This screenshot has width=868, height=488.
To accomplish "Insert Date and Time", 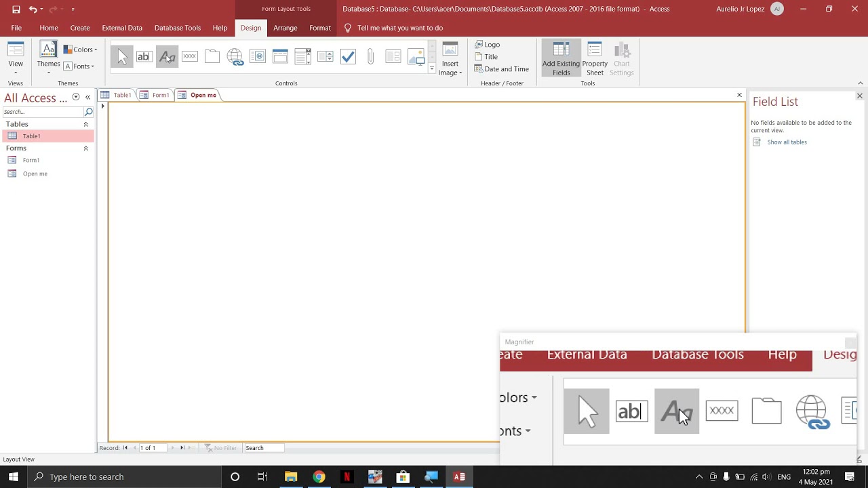I will [x=502, y=69].
